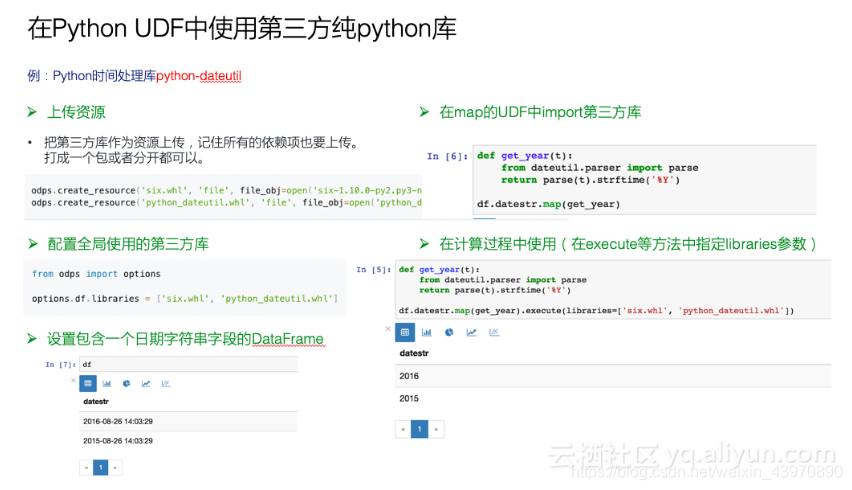Screen dimensions: 852x490
Task: Click the 上传资源 heading
Action: (76, 112)
